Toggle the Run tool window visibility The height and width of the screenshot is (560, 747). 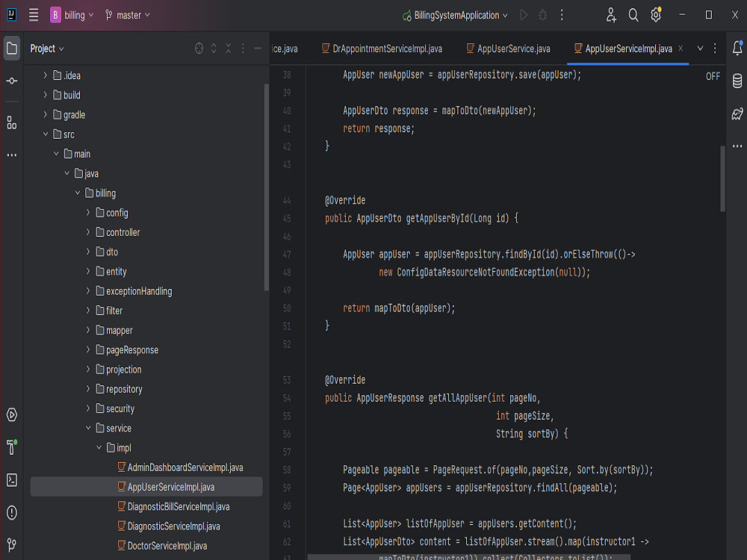(11, 415)
